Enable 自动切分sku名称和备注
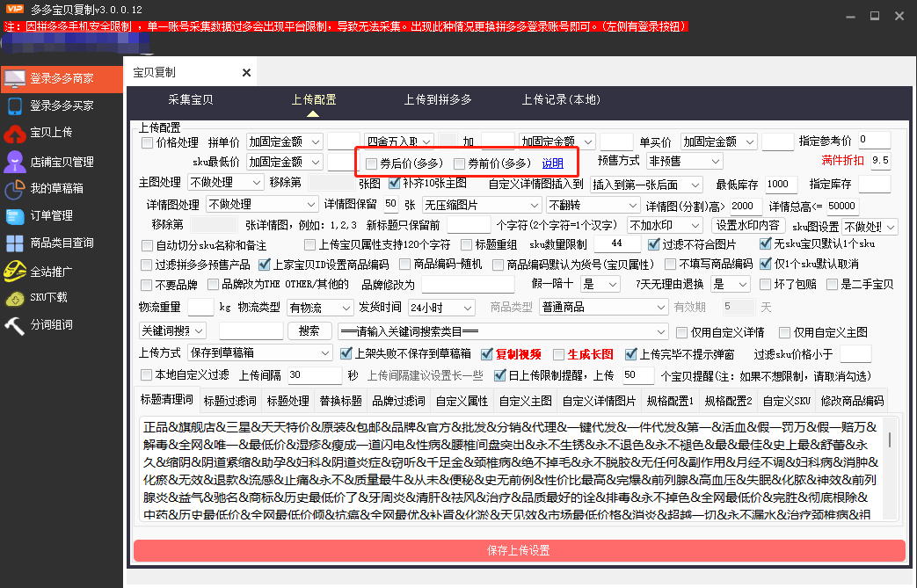Screen dimensions: 917x588 tap(147, 245)
